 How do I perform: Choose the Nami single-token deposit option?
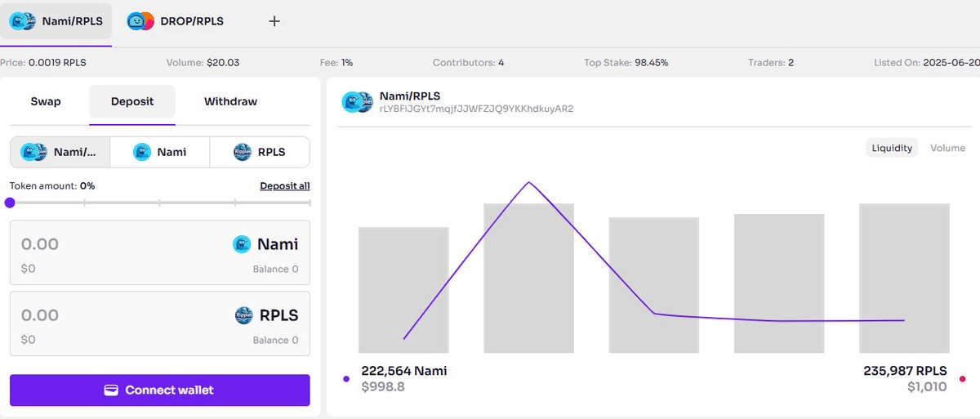160,152
